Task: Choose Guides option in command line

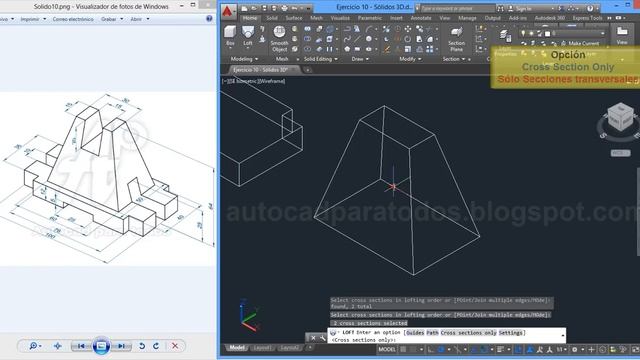Action: (x=415, y=333)
